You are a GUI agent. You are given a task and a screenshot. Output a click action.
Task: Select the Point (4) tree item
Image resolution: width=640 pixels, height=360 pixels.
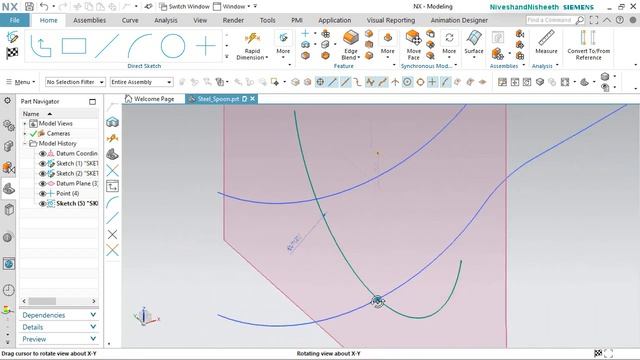[67, 193]
